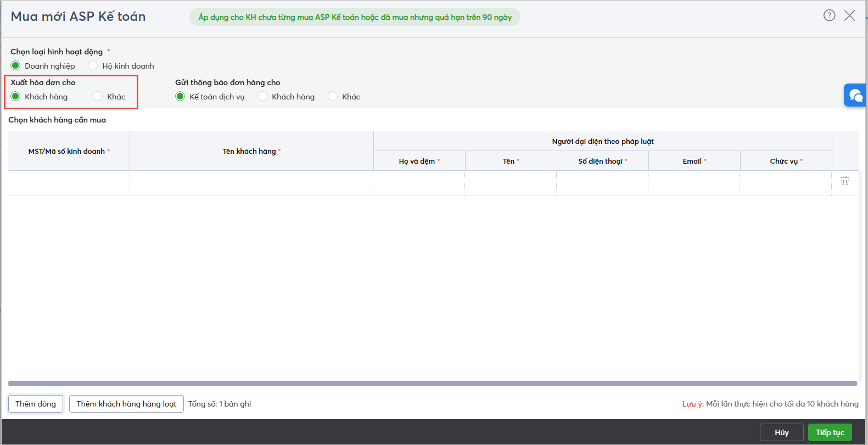Image resolution: width=868 pixels, height=445 pixels.
Task: Choose Khách hàng under Xuất hóa đơn cho
Action: pos(15,97)
